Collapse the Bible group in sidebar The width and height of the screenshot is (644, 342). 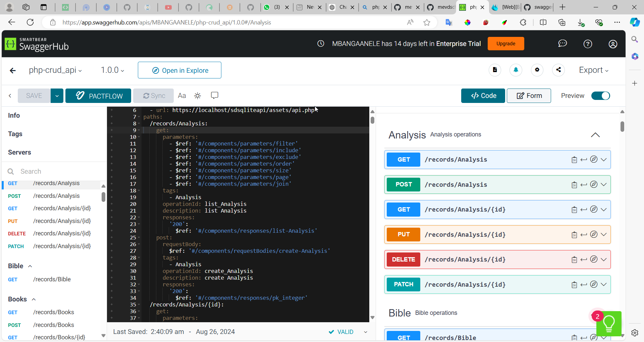click(30, 266)
